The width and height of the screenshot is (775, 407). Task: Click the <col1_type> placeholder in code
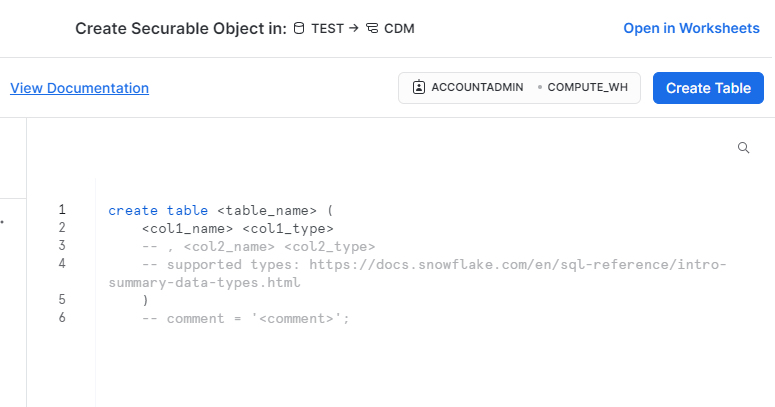click(x=288, y=229)
